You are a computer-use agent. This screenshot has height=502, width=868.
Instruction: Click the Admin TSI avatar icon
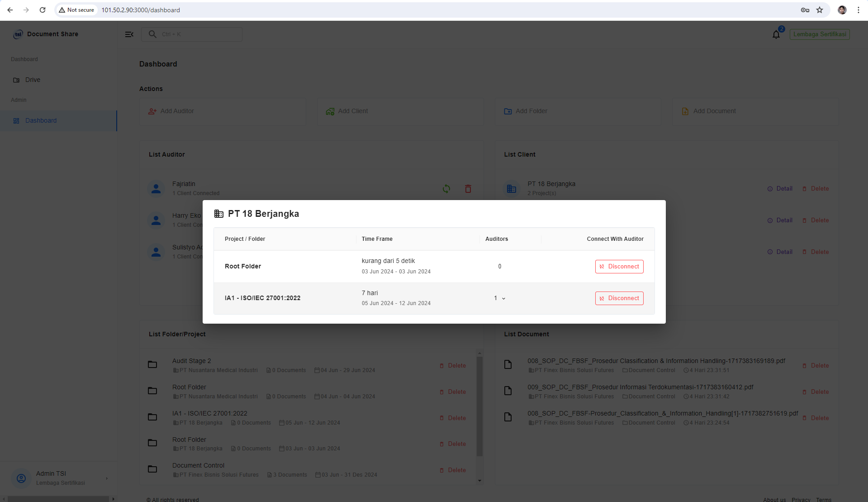(21, 478)
